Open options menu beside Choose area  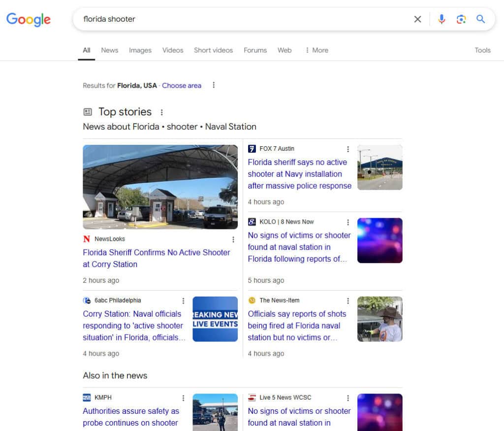(x=214, y=85)
